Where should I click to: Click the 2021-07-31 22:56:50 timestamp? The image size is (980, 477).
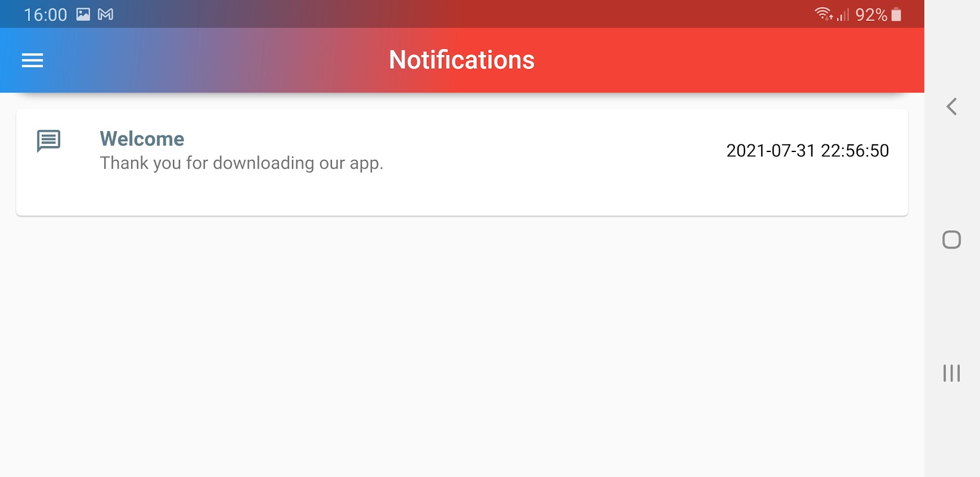807,151
